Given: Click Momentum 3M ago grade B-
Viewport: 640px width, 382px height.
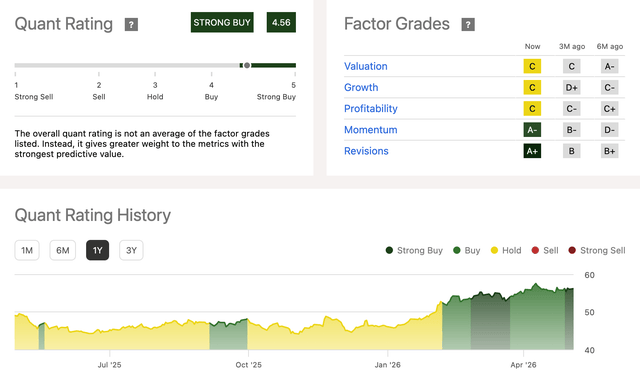Looking at the screenshot, I should [571, 130].
